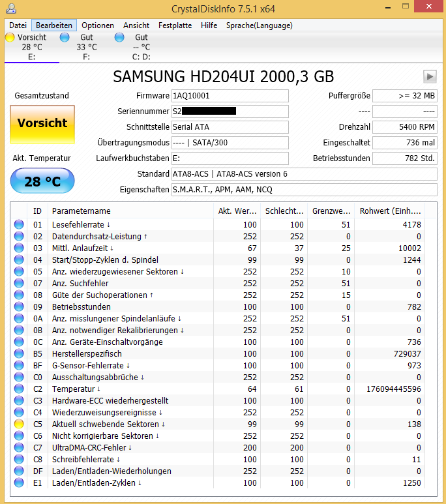The width and height of the screenshot is (446, 504).
Task: Click status icon for Anz. Geräte-Einschaltvorgänge
Action: (x=19, y=342)
